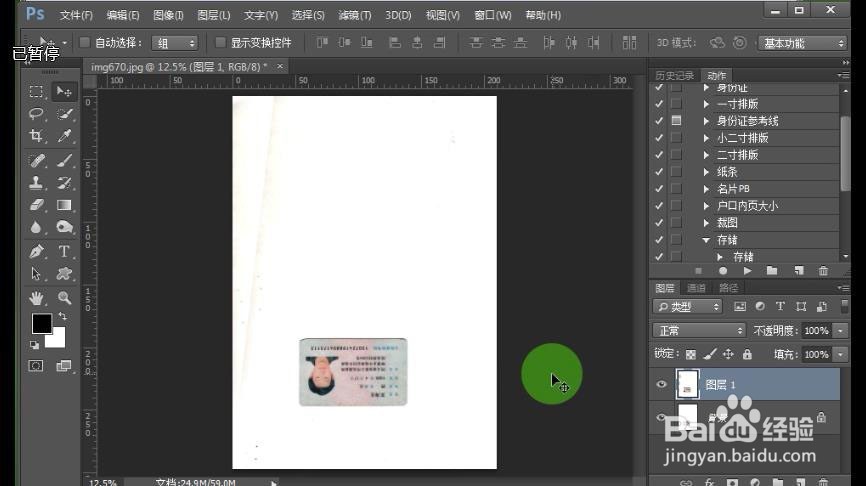This screenshot has height=486, width=866.
Task: Select the Brush tool
Action: 64,161
